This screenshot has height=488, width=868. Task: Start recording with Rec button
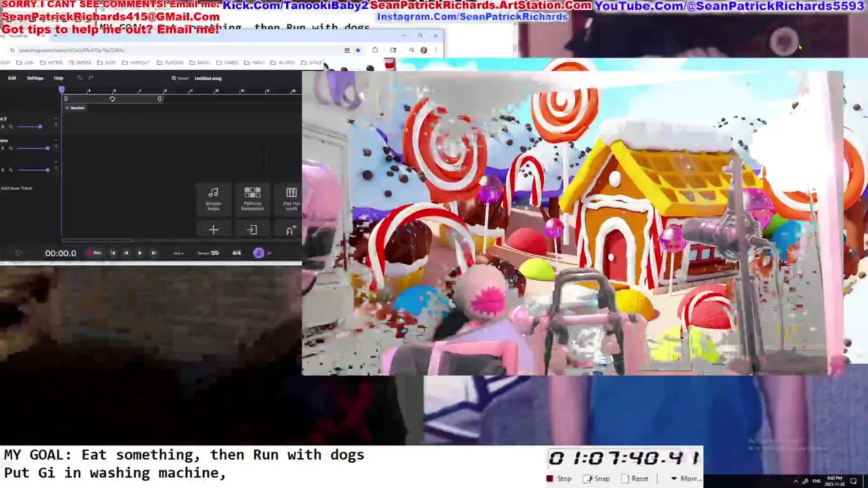tap(94, 253)
